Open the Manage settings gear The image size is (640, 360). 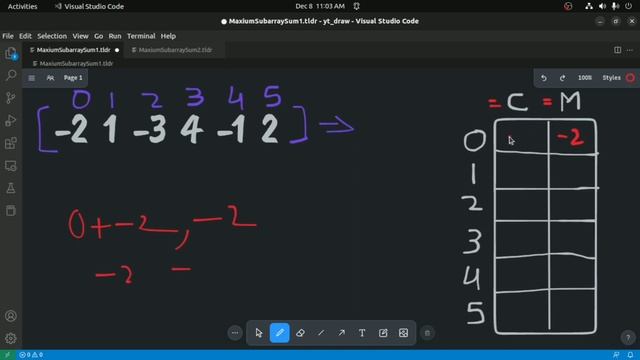tap(11, 338)
